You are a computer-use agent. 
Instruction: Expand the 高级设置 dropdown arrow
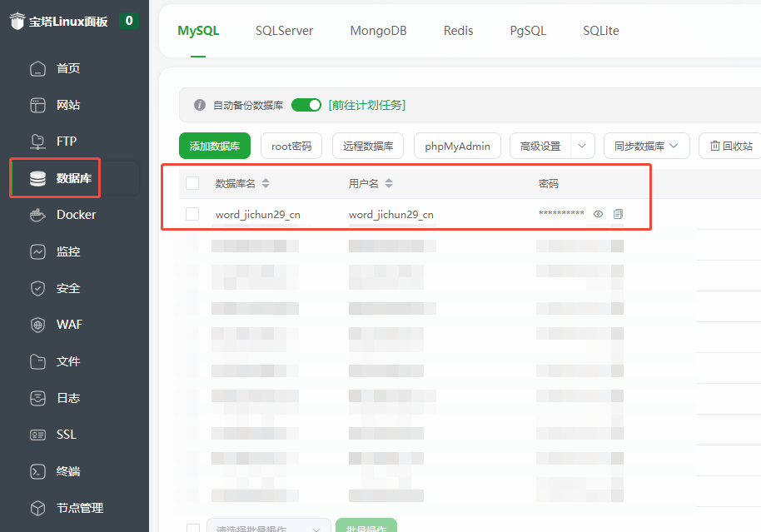582,146
